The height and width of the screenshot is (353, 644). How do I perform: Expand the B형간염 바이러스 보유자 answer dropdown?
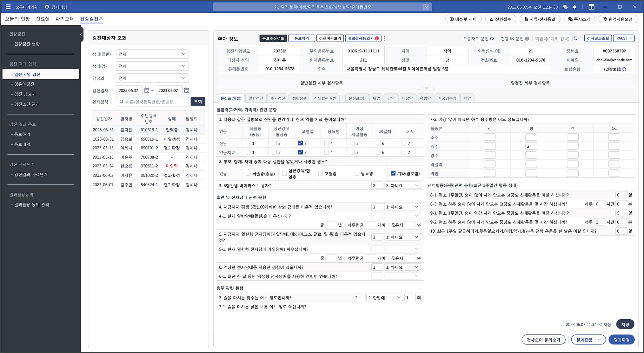402,185
